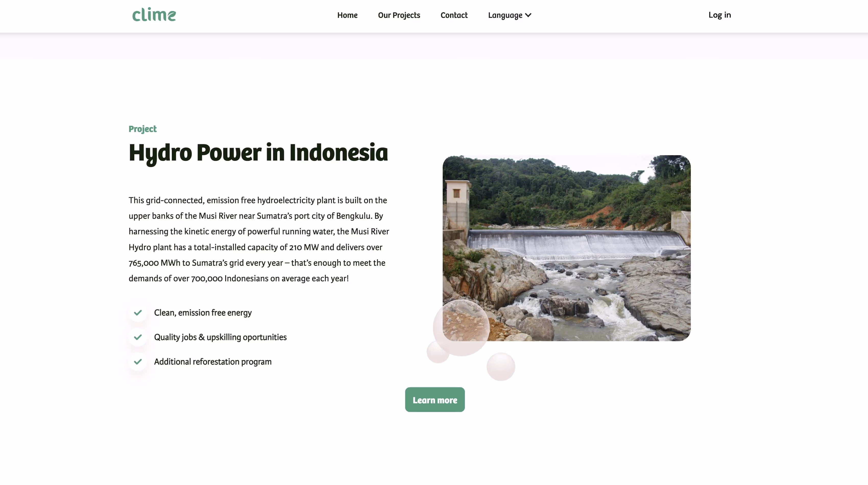868x485 pixels.
Task: Click 'Additional reforestation program' text
Action: 213,362
